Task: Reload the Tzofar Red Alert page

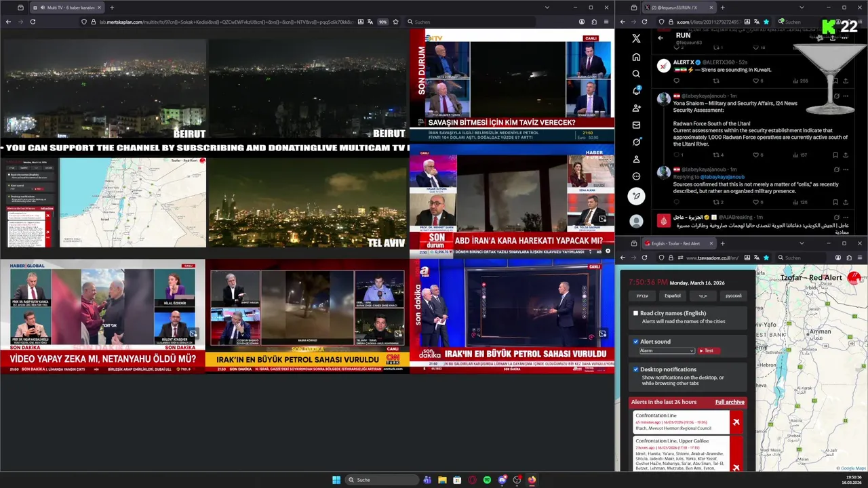Action: tap(644, 258)
